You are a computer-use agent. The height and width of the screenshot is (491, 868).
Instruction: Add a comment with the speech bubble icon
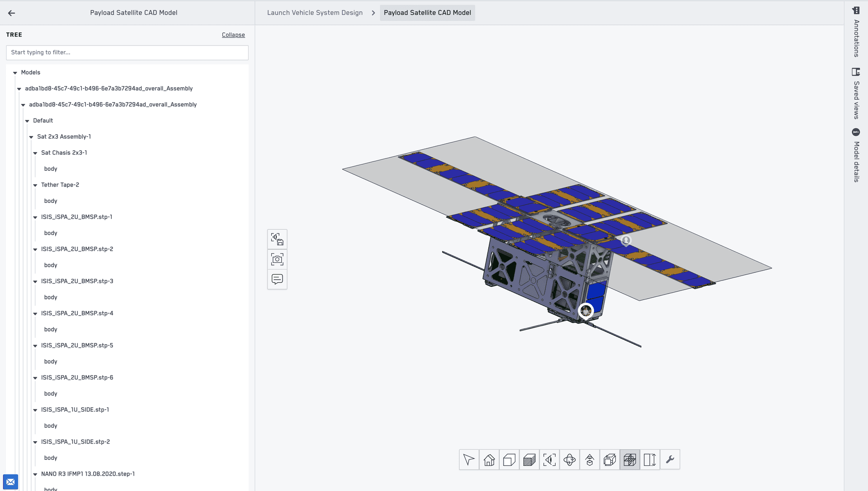[x=277, y=279]
